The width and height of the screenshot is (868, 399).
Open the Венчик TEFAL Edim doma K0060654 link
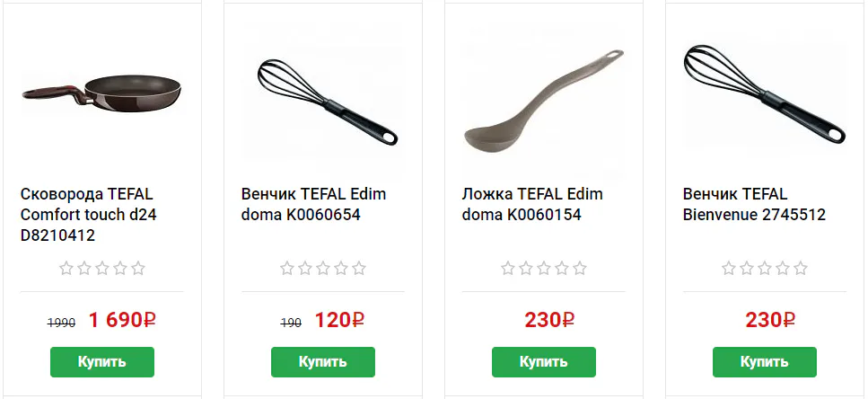click(x=313, y=205)
